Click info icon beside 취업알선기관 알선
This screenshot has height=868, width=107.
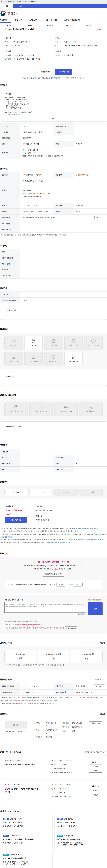[60, 654]
